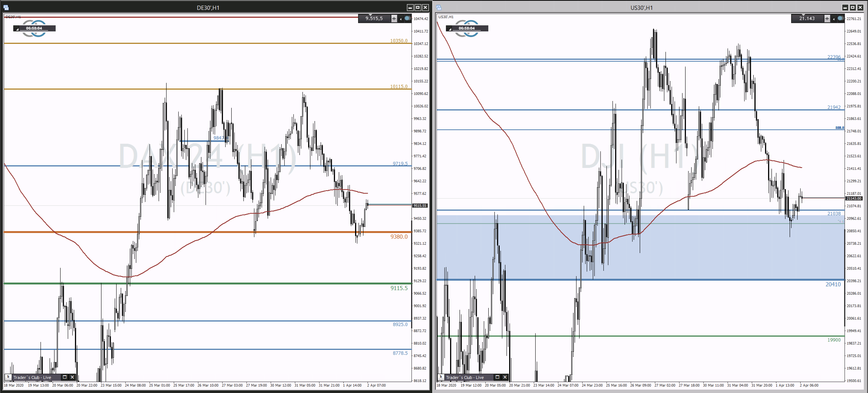
Task: Click 2 Apr 07:00 on DE30 time axis
Action: pos(376,385)
